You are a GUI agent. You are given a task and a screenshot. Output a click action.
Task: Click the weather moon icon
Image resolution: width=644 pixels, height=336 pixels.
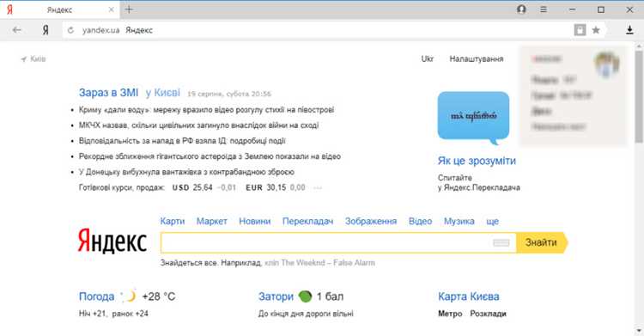[129, 296]
